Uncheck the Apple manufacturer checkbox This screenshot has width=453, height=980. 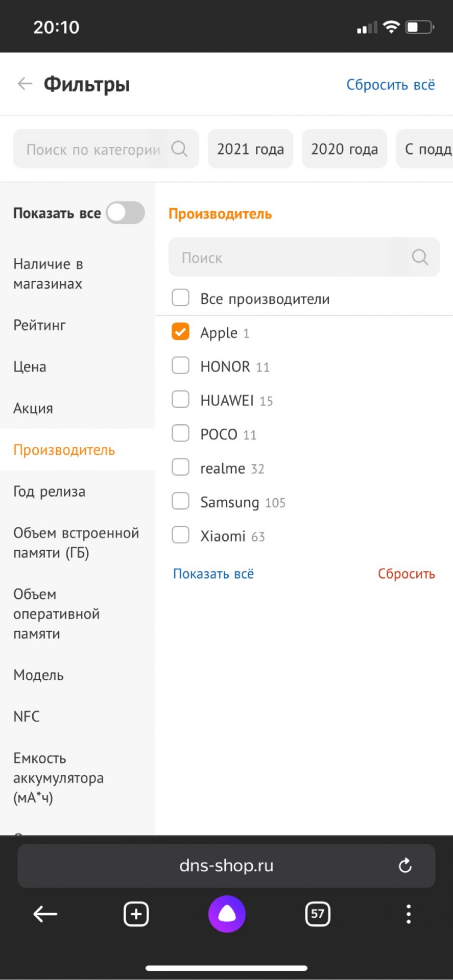tap(180, 332)
